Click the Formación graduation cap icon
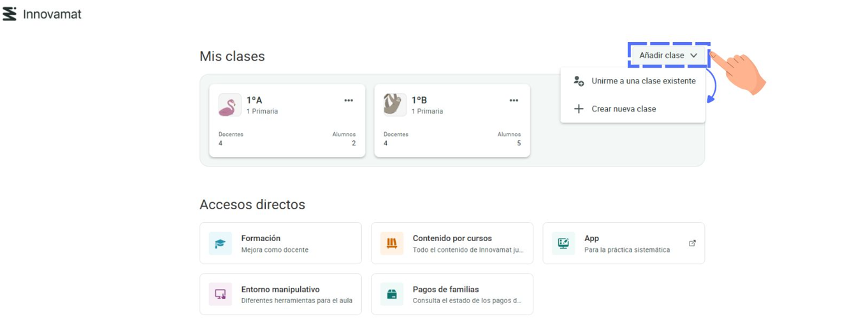Viewport: 868px width, 319px height. click(221, 243)
